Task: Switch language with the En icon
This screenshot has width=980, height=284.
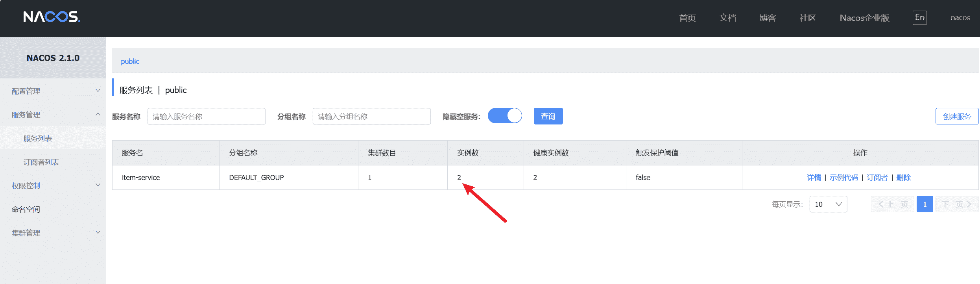Action: (x=919, y=18)
